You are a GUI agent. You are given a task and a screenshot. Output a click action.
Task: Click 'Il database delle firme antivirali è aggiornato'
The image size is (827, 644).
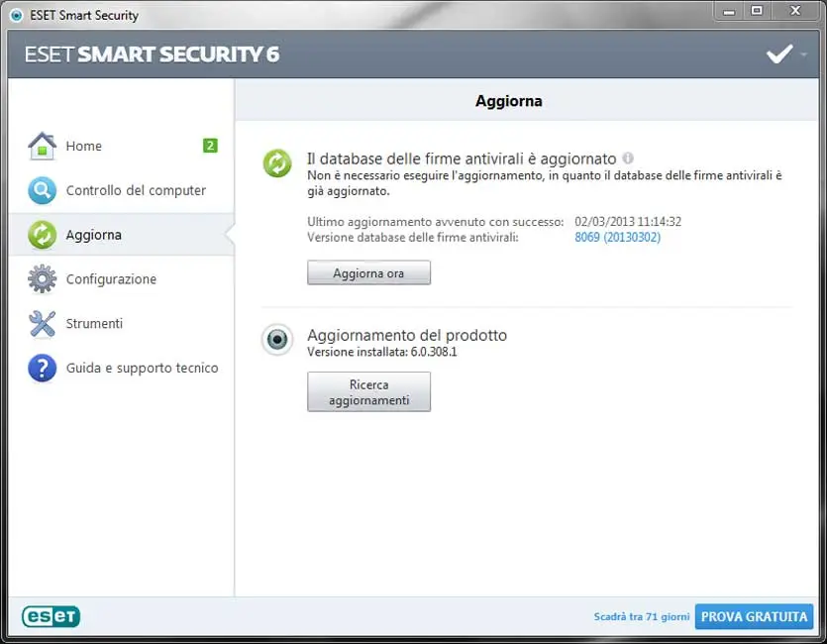[462, 159]
